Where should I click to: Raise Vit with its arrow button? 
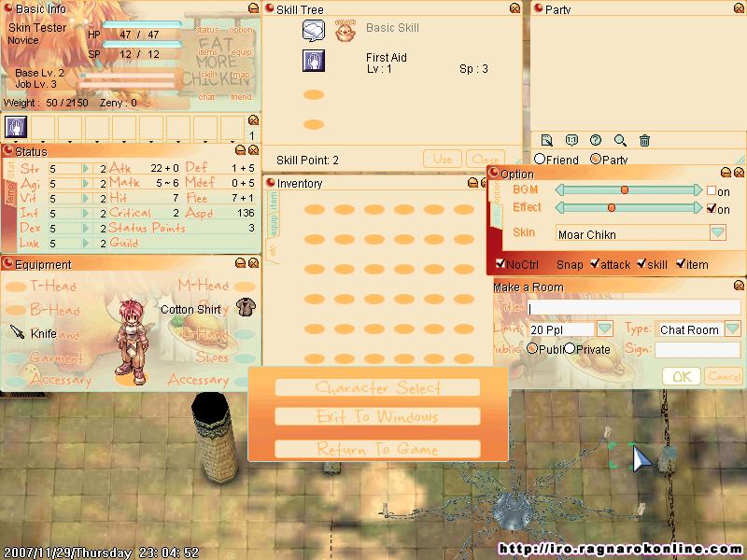pos(86,199)
